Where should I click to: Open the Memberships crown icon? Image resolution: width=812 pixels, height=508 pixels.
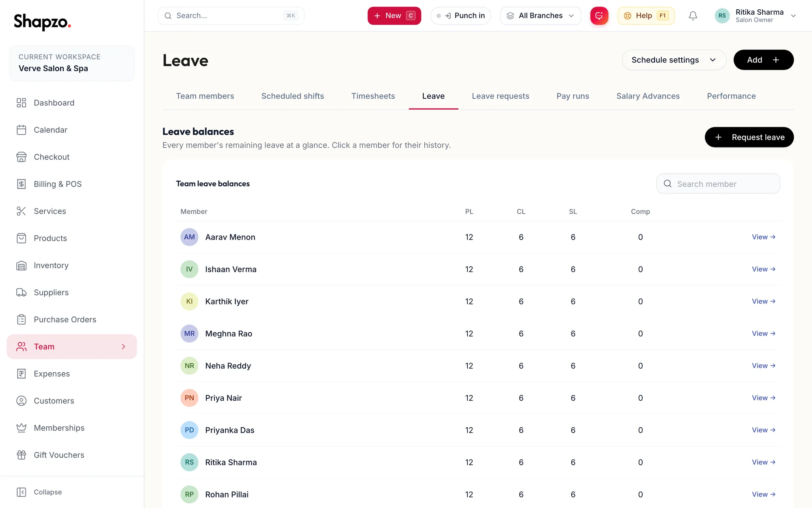pyautogui.click(x=22, y=428)
